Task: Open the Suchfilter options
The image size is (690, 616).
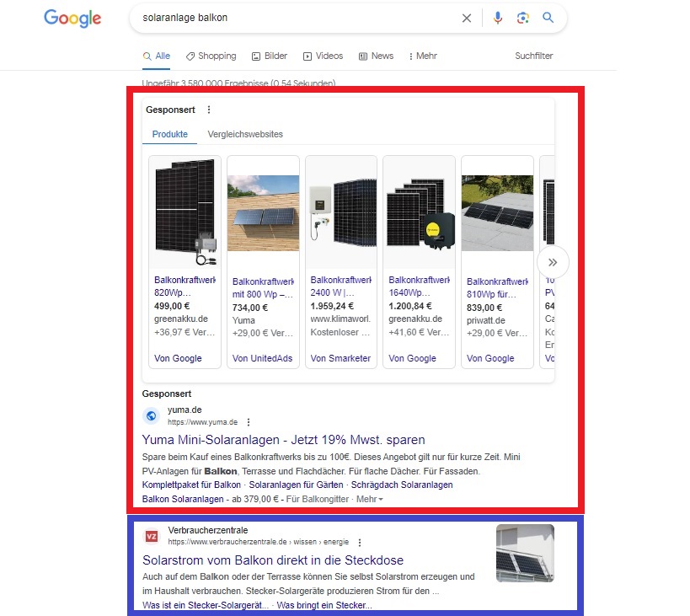Action: [x=534, y=56]
